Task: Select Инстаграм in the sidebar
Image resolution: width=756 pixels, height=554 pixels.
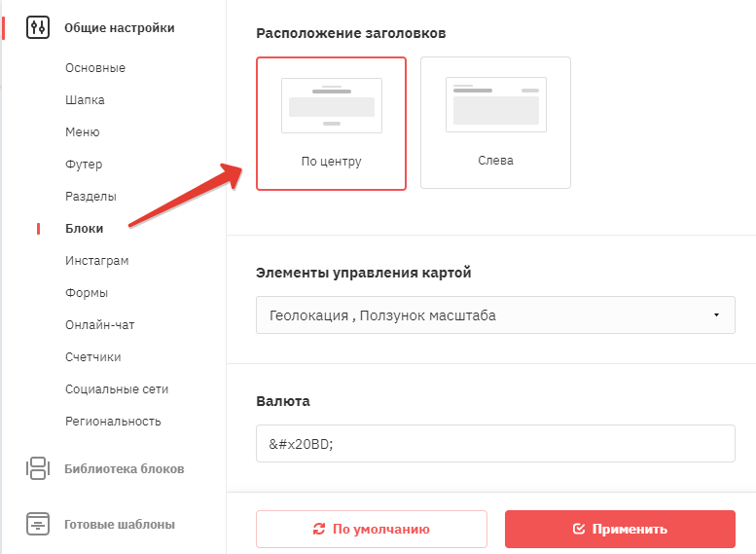Action: click(97, 261)
